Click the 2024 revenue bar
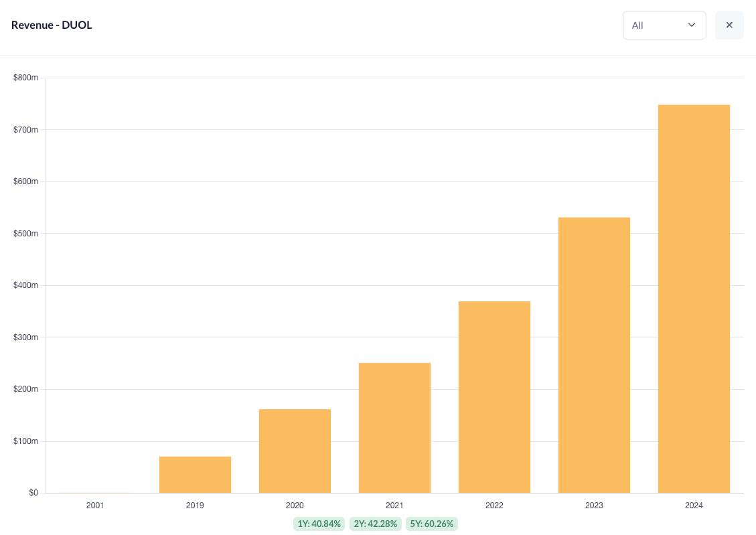Screen dimensions: 756x535 pyautogui.click(x=694, y=299)
